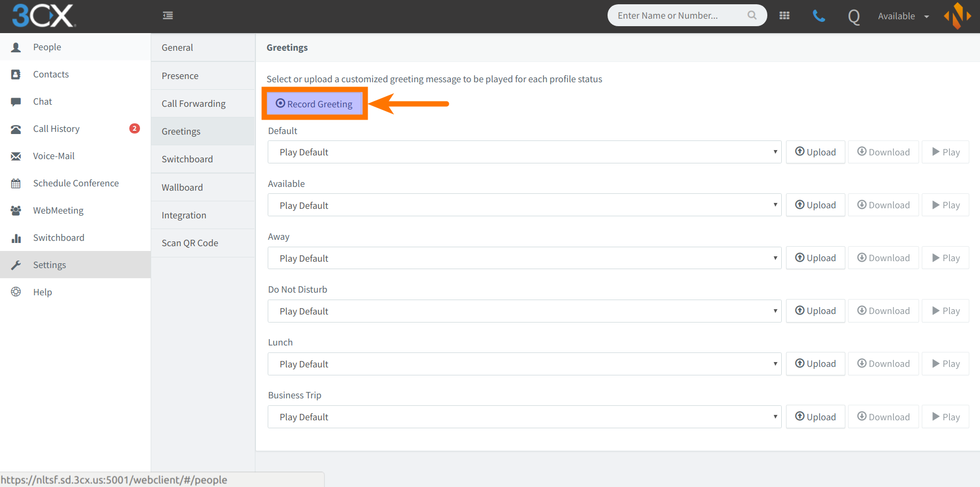Upload a greeting for Lunch status
980x487 pixels.
(815, 364)
